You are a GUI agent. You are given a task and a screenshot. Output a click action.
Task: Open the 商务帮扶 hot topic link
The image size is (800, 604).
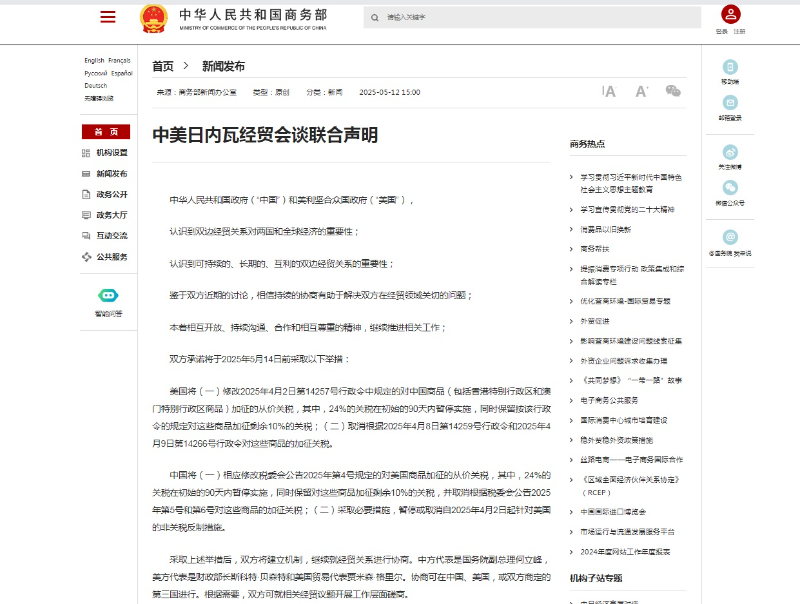[595, 249]
